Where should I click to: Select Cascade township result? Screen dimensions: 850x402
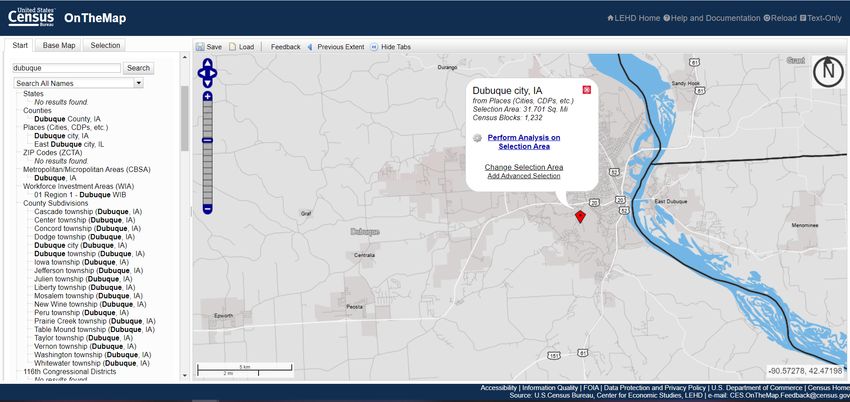[90, 211]
